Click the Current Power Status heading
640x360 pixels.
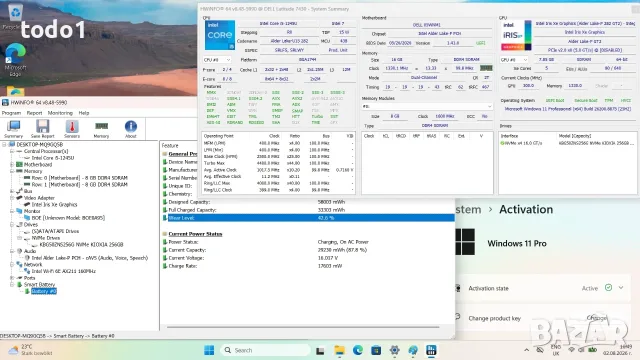pyautogui.click(x=195, y=234)
